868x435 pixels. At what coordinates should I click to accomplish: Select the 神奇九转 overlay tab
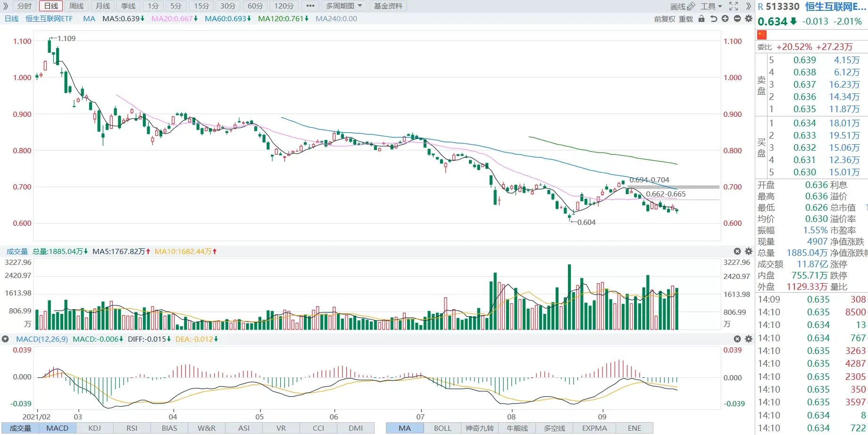(x=479, y=428)
